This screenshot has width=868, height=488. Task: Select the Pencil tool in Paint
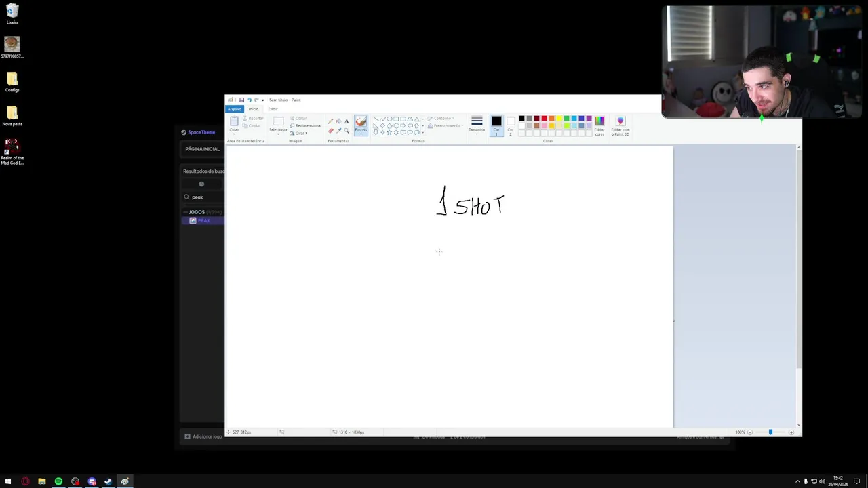click(330, 121)
